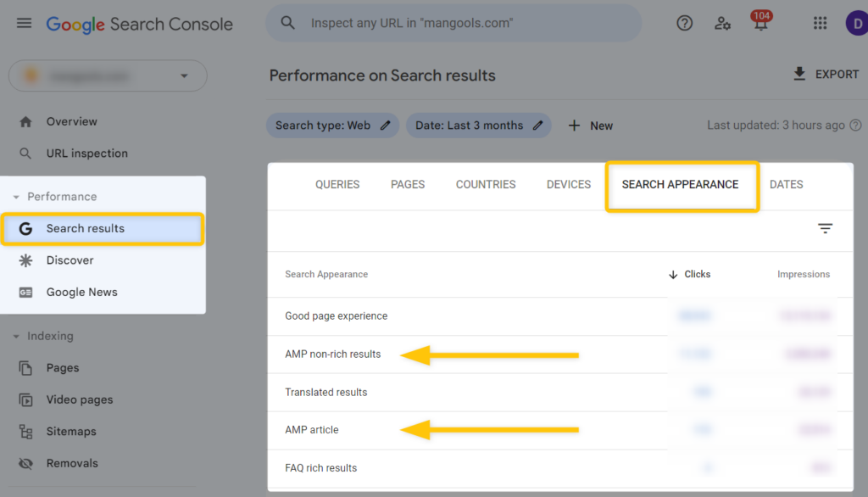Click the Sitemaps tree icon
The width and height of the screenshot is (868, 497).
[25, 432]
